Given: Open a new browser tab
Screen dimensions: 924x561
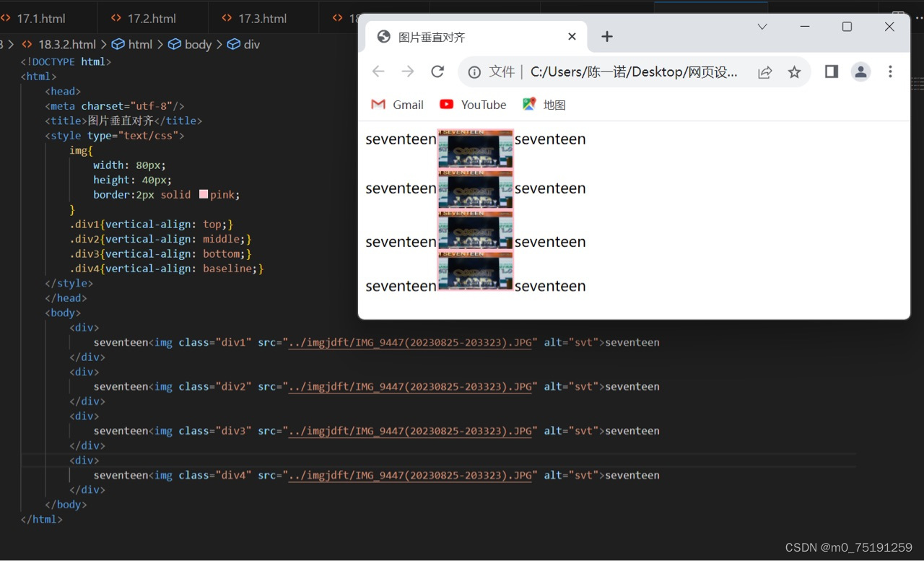Looking at the screenshot, I should [607, 37].
